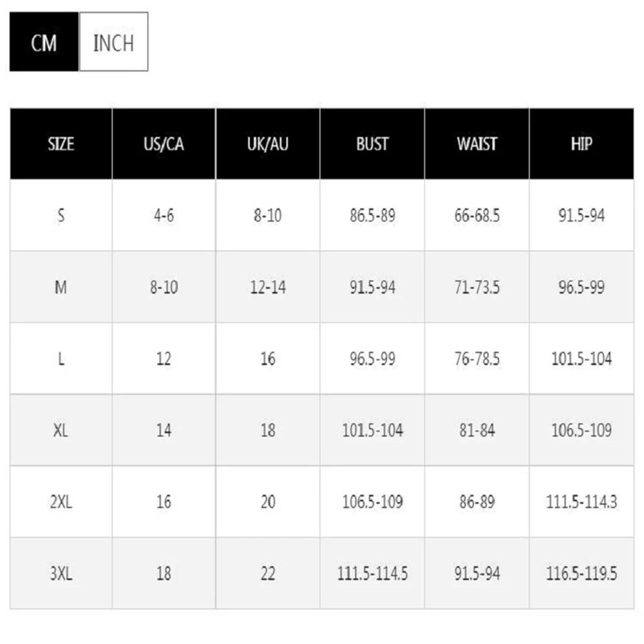The width and height of the screenshot is (644, 644).
Task: Click bust value 111.5-114.5 for 3XL
Action: [372, 573]
